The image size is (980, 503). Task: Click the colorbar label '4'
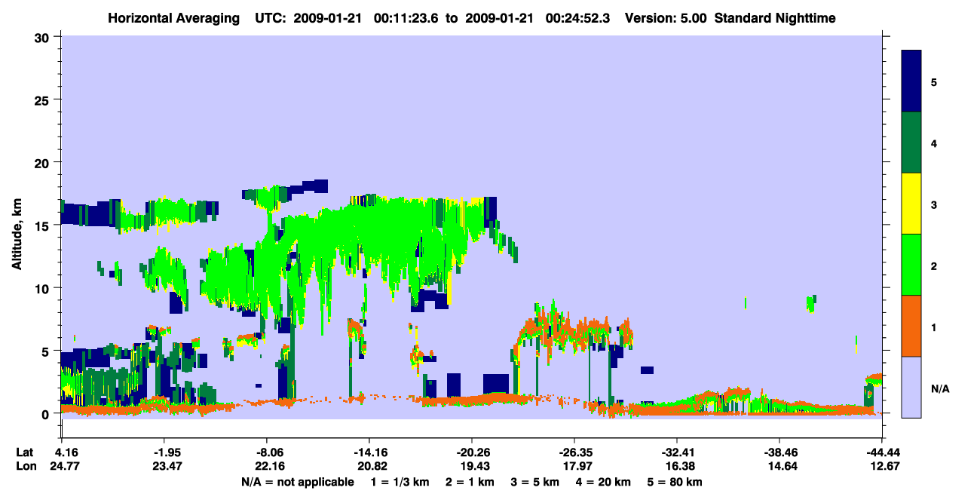934,143
